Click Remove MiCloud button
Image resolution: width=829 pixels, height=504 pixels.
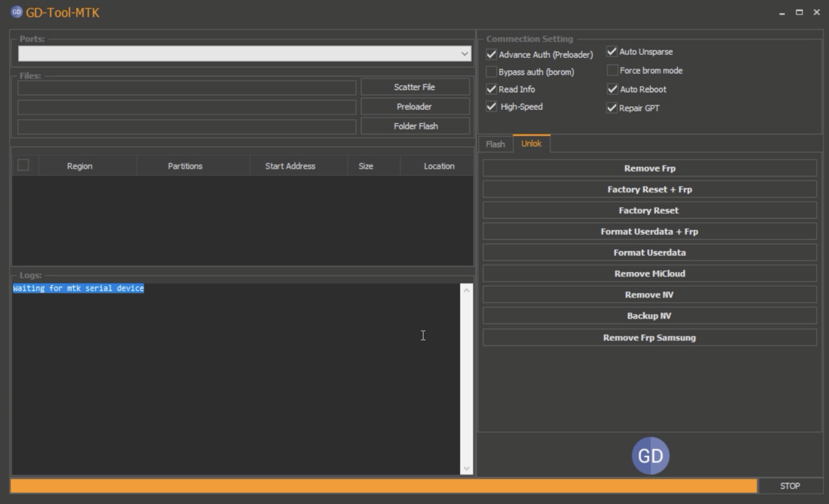[x=649, y=274]
